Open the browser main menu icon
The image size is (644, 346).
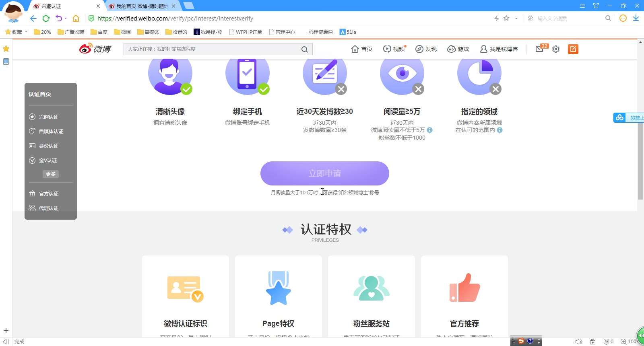tap(582, 6)
